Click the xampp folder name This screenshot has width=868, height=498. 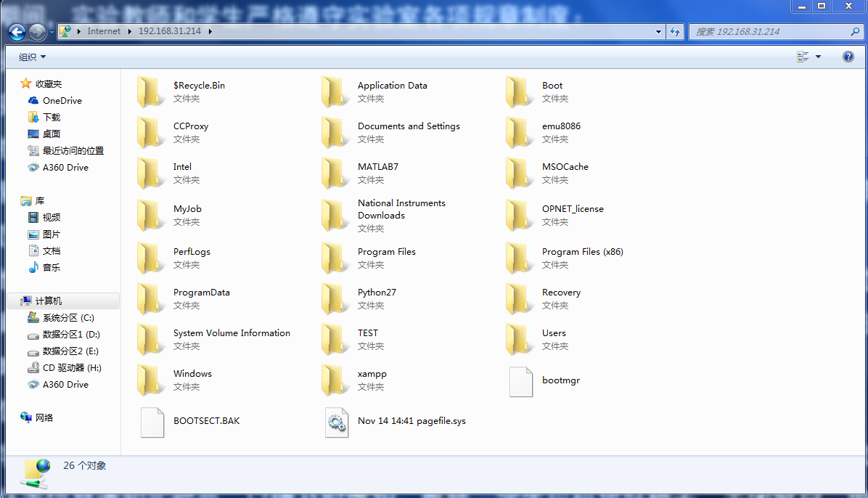[372, 374]
